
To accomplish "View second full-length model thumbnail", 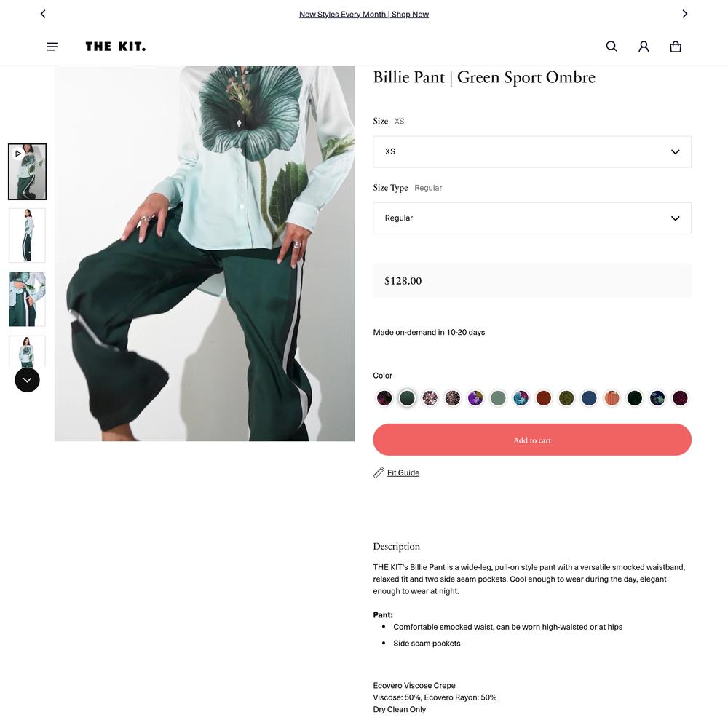I will point(28,235).
